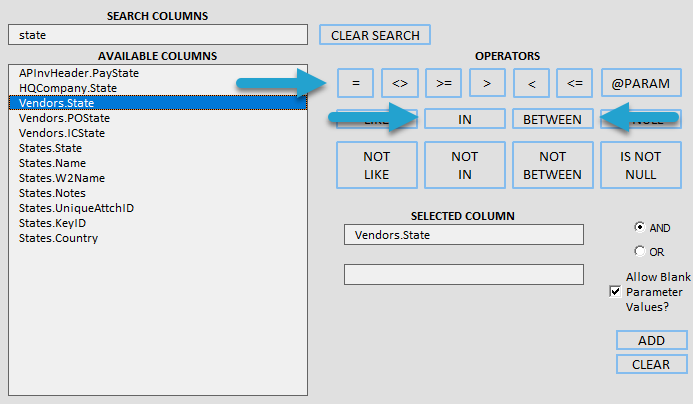693x404 pixels.
Task: Select the <= operator button
Action: [575, 83]
